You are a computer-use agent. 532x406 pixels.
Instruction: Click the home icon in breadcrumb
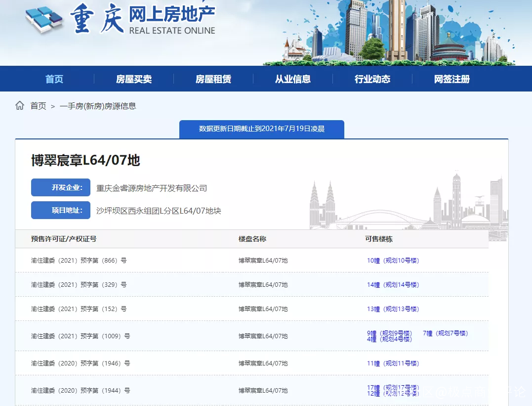click(20, 106)
